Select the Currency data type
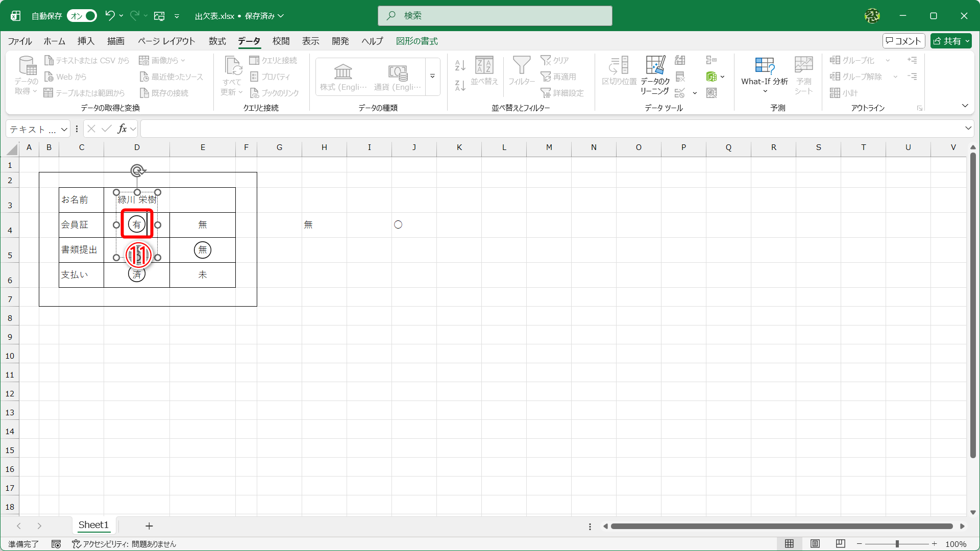980x551 pixels. tap(398, 77)
